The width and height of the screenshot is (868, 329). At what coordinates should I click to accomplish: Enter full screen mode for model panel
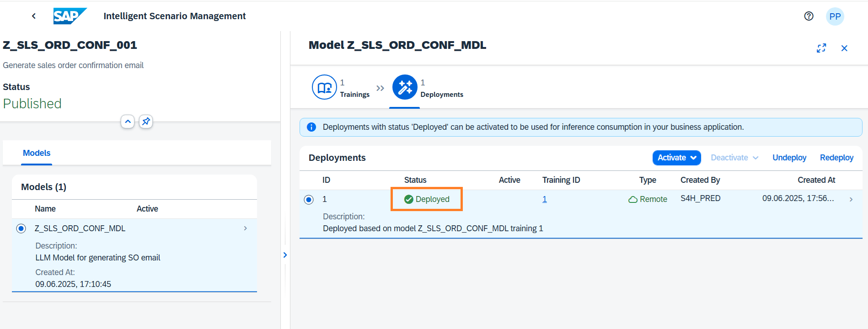[821, 48]
